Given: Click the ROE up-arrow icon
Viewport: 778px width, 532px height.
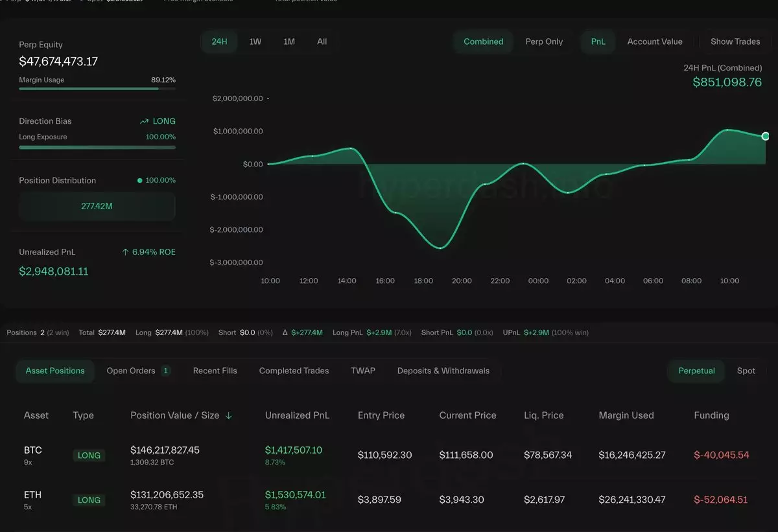Looking at the screenshot, I should pos(125,252).
